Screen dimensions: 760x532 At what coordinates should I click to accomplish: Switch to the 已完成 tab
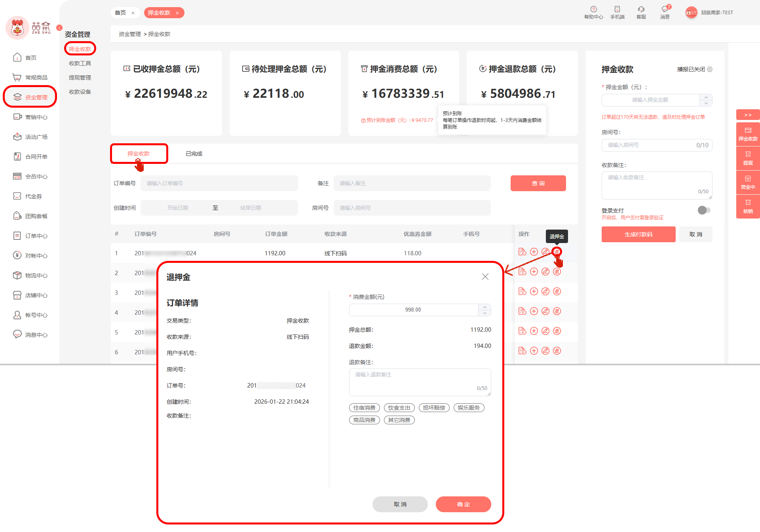[x=194, y=154]
